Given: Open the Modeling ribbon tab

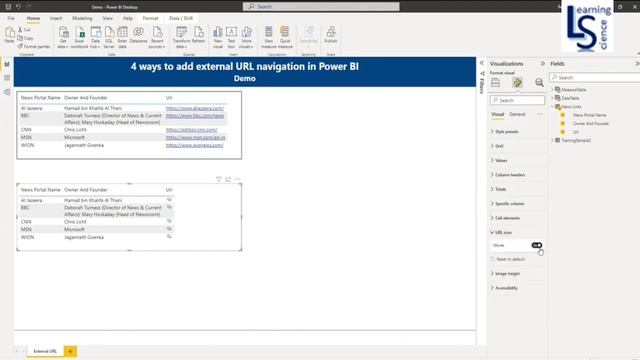Looking at the screenshot, I should click(x=82, y=18).
